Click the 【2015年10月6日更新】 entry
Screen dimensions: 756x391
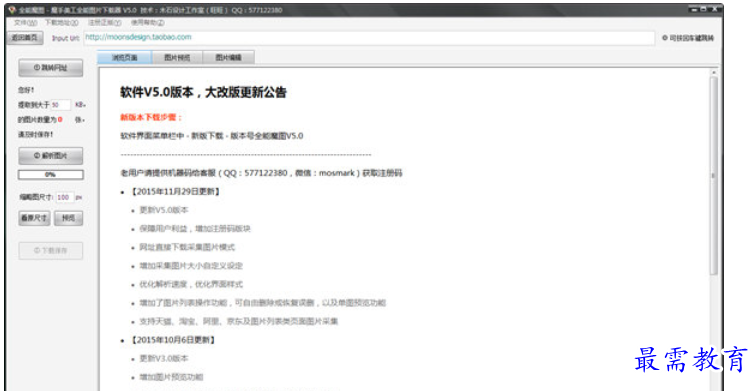click(x=173, y=340)
